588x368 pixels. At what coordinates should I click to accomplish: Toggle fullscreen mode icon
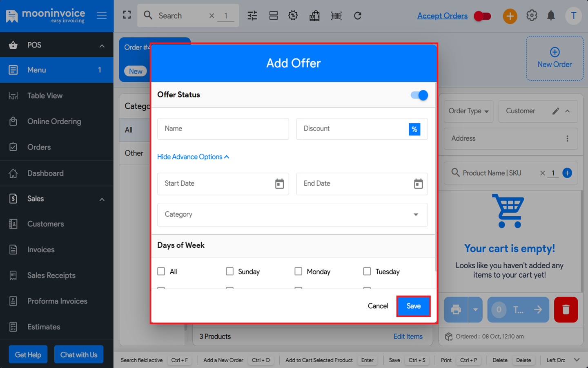pos(127,15)
